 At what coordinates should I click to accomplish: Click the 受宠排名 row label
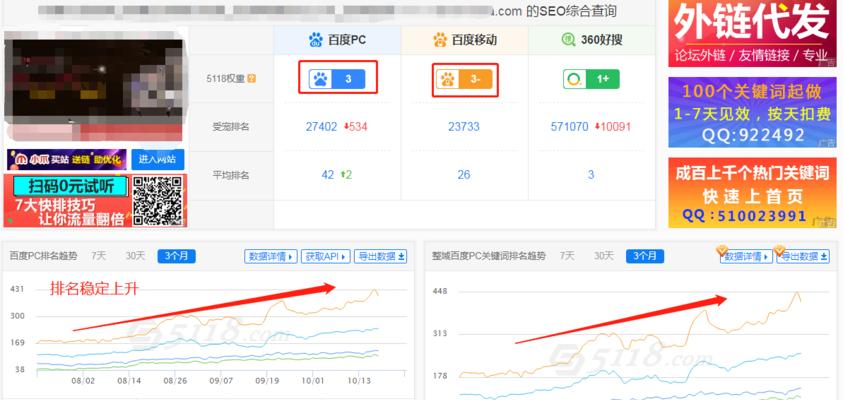coord(231,127)
